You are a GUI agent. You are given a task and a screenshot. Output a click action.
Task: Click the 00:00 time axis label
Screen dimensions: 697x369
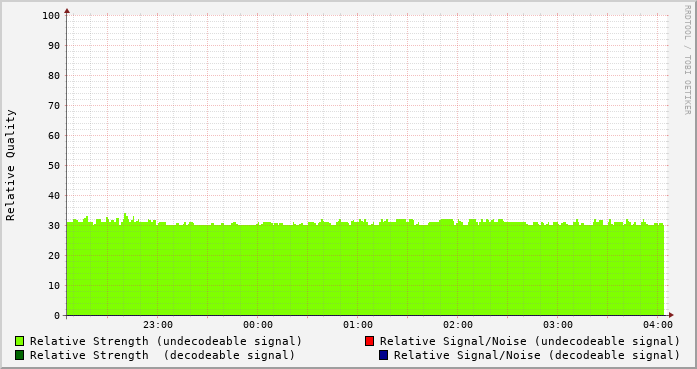tap(258, 325)
